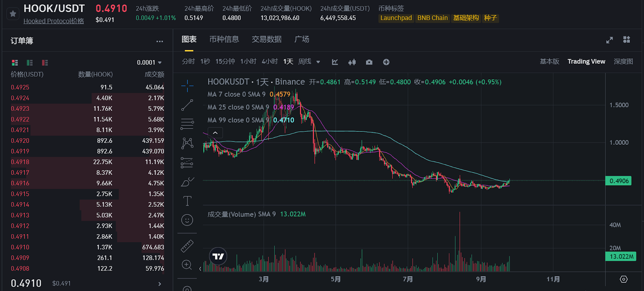644x291 pixels.
Task: Open the chart layout grid icon
Action: click(626, 39)
